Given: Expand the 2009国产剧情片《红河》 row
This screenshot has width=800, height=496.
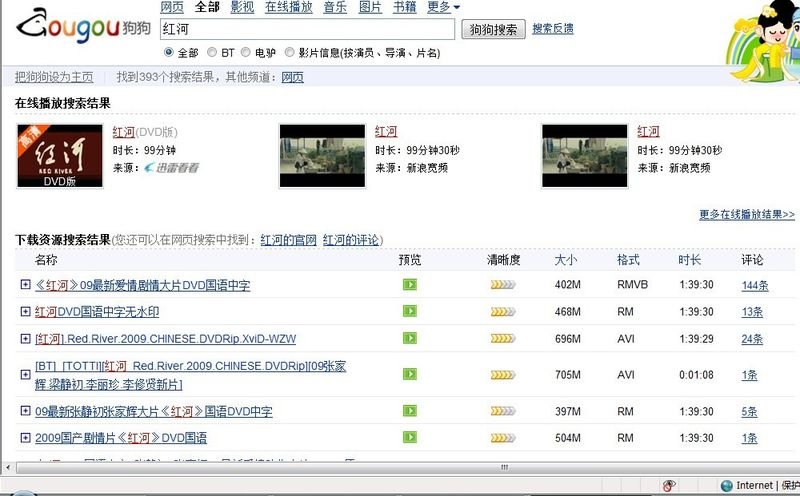Looking at the screenshot, I should [25, 438].
